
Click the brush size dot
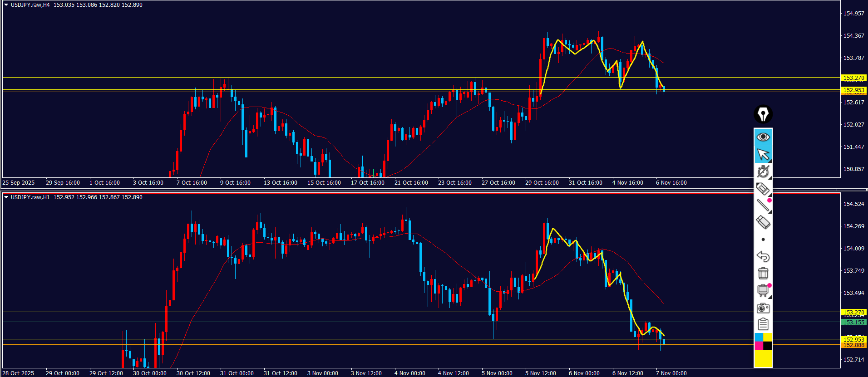(763, 240)
